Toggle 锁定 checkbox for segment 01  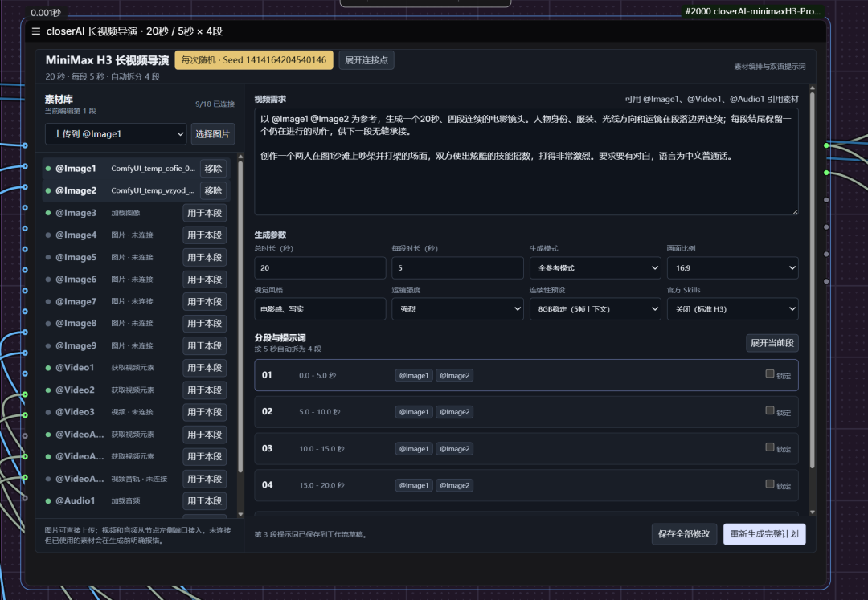point(769,373)
